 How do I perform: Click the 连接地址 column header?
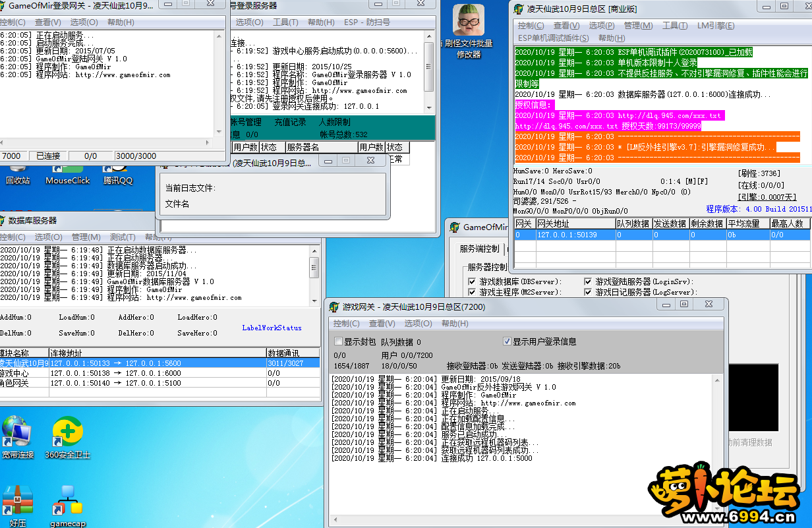tap(158, 353)
